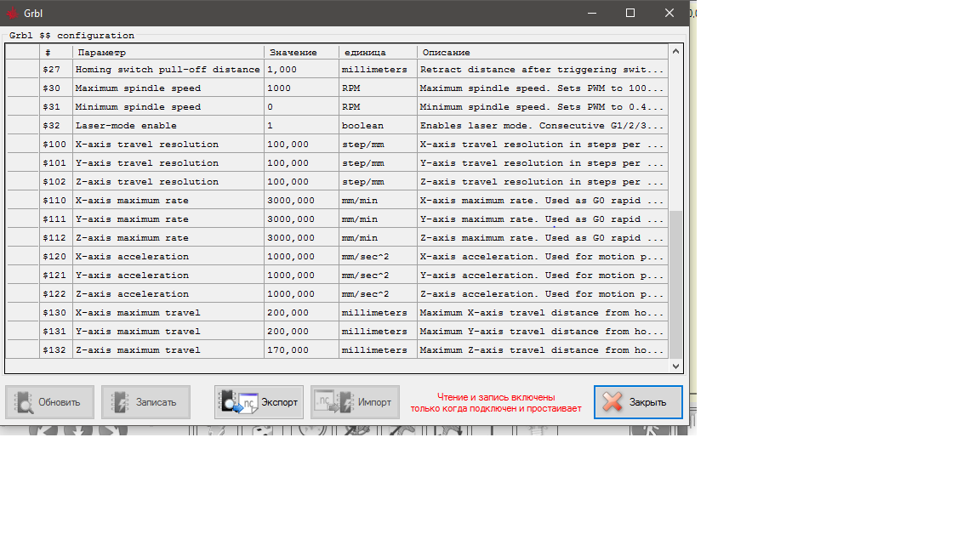Click the $112 row number cell
Screen dimensions: 980x551
tap(56, 238)
